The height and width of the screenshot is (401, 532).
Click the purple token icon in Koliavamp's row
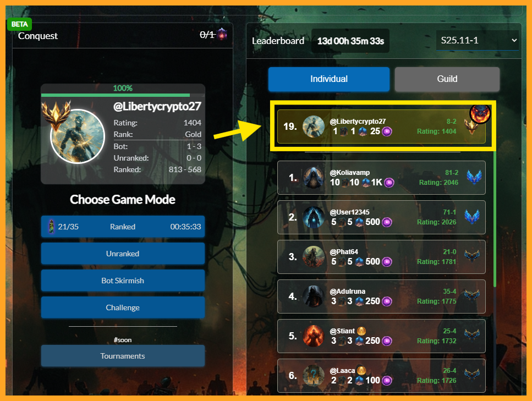tap(389, 183)
